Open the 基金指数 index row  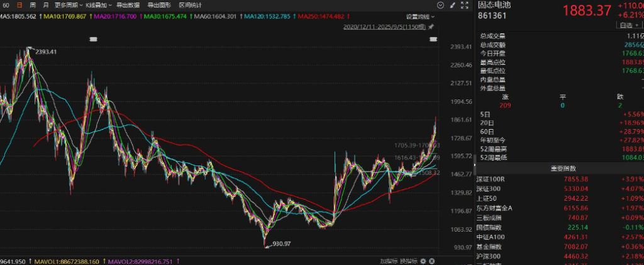point(560,247)
